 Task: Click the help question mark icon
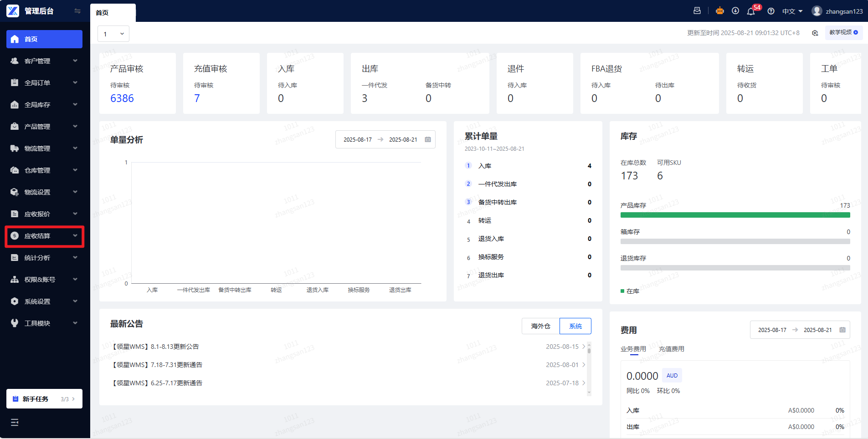(x=771, y=11)
